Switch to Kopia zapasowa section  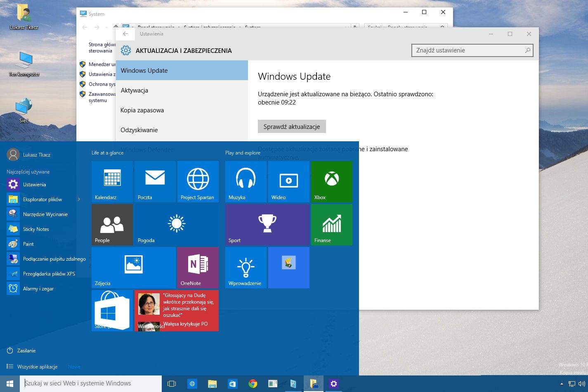click(142, 110)
